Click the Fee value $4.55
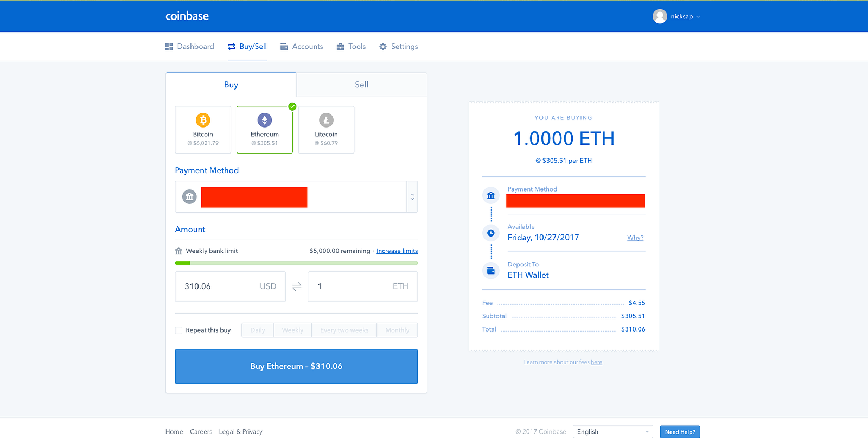The width and height of the screenshot is (868, 446). (637, 303)
